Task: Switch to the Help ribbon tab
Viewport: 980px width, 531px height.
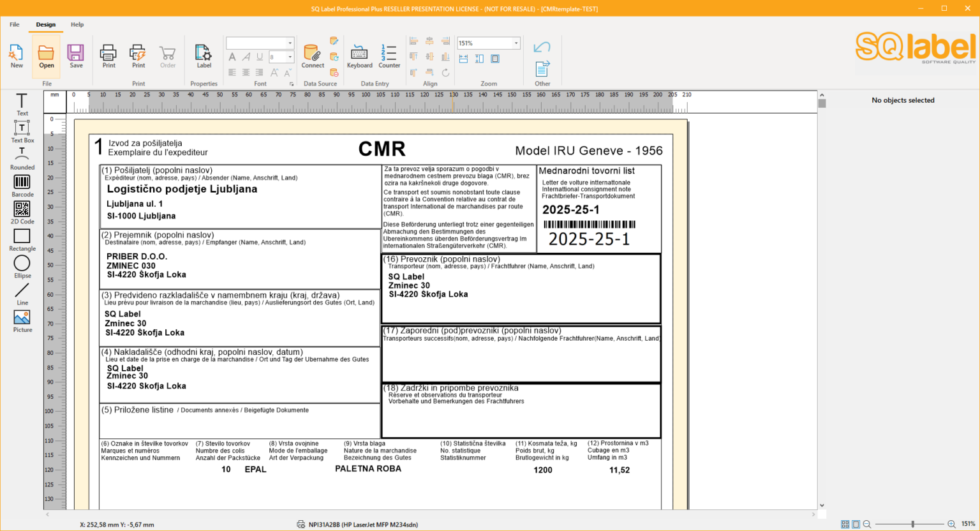Action: point(77,24)
